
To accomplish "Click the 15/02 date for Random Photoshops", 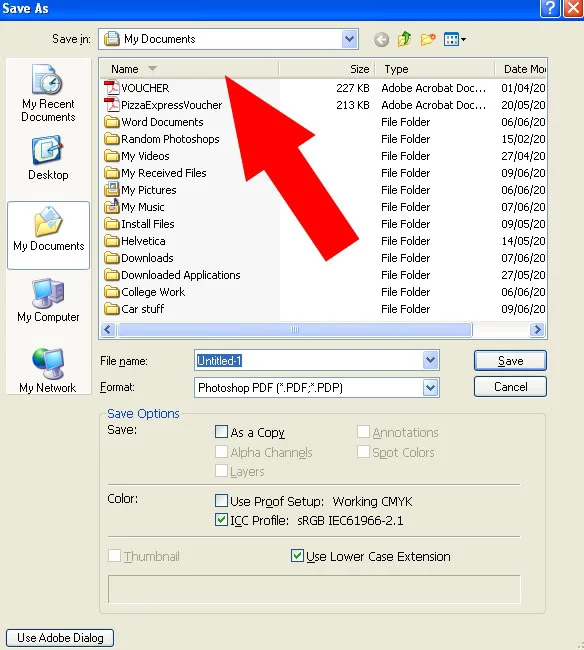I will tap(523, 139).
